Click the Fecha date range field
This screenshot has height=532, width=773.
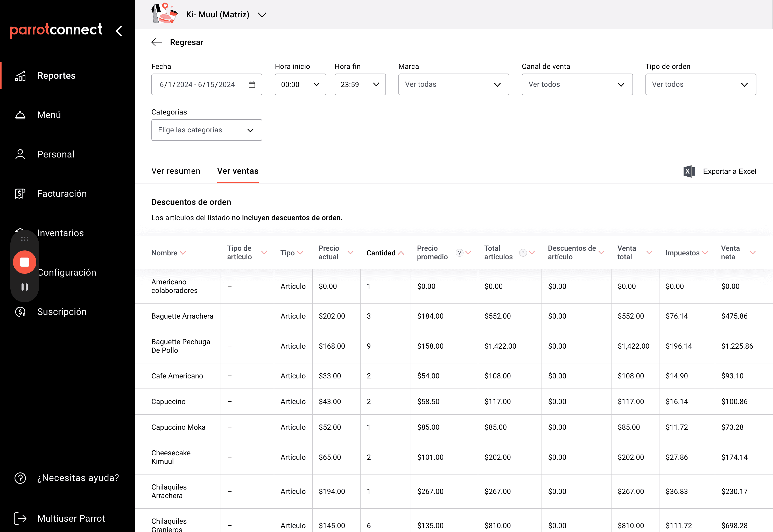click(207, 85)
